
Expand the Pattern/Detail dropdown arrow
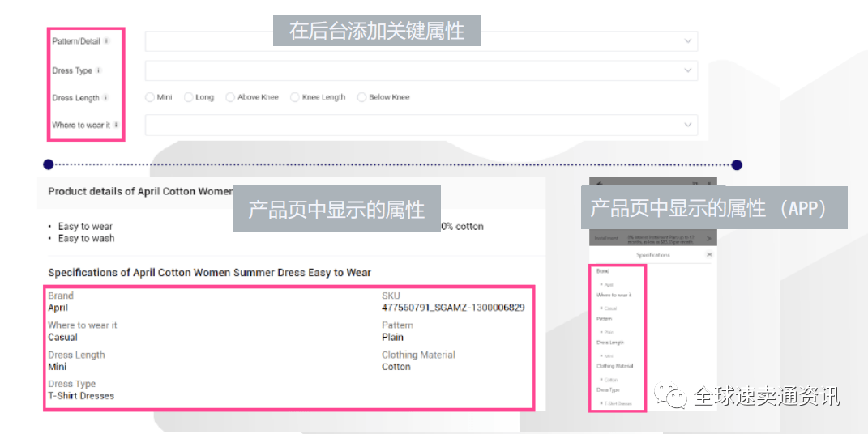[x=688, y=41]
